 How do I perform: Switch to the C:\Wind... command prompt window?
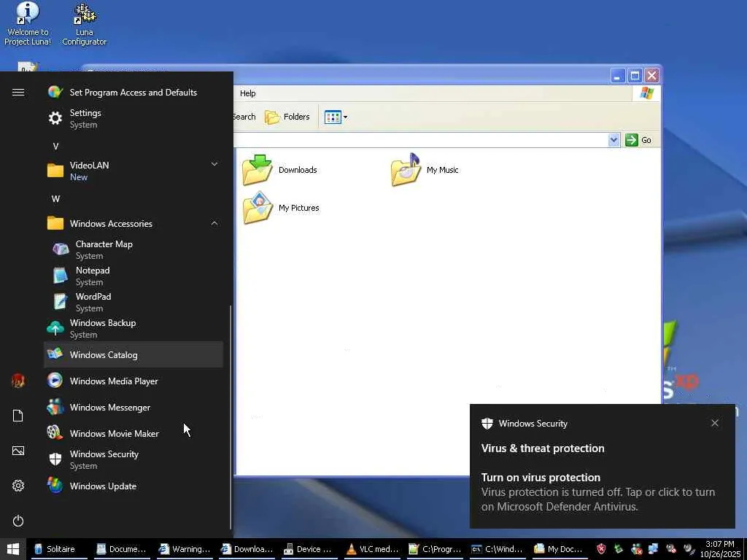click(497, 549)
